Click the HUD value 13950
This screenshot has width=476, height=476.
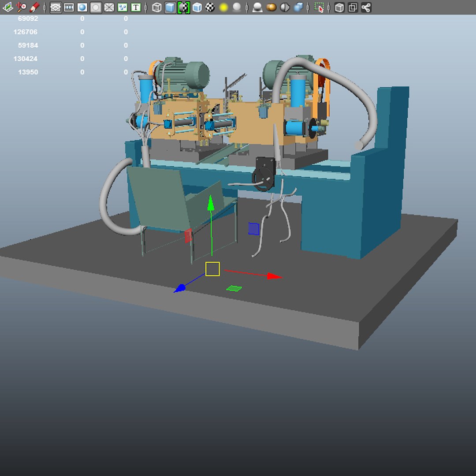pos(28,72)
